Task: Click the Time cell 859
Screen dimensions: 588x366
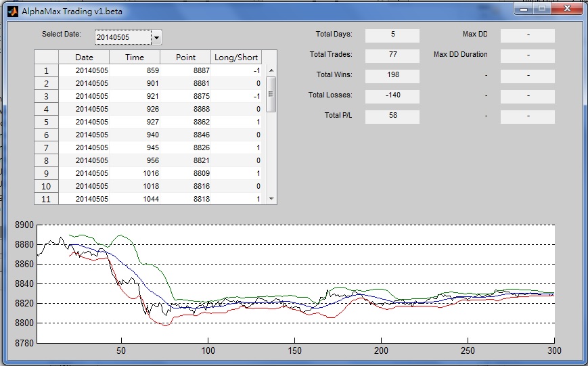Action: tap(135, 70)
